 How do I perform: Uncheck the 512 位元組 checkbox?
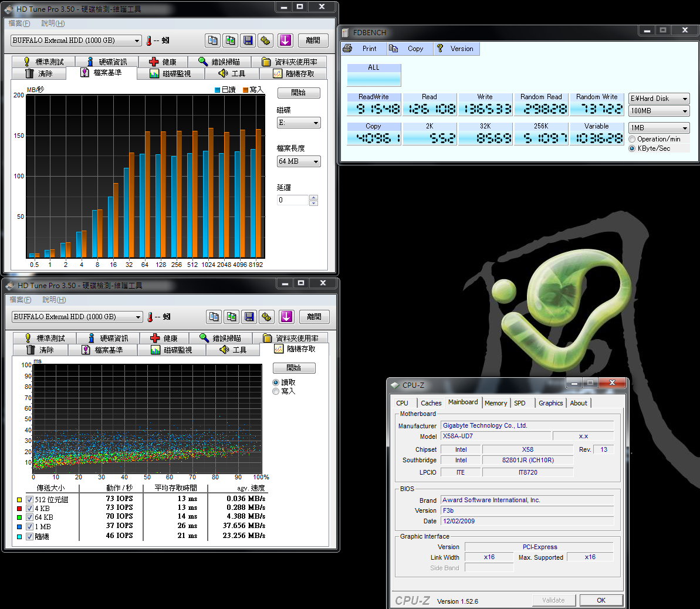coord(30,500)
